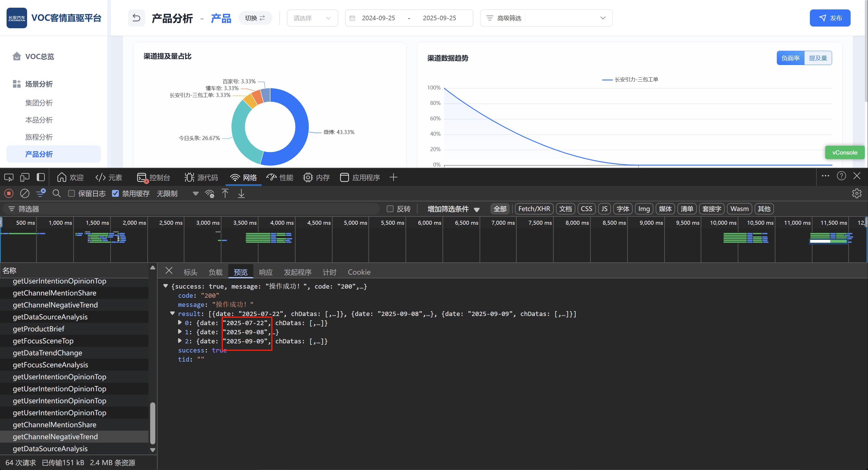
Task: Clear the network log with the clear icon
Action: tap(25, 194)
